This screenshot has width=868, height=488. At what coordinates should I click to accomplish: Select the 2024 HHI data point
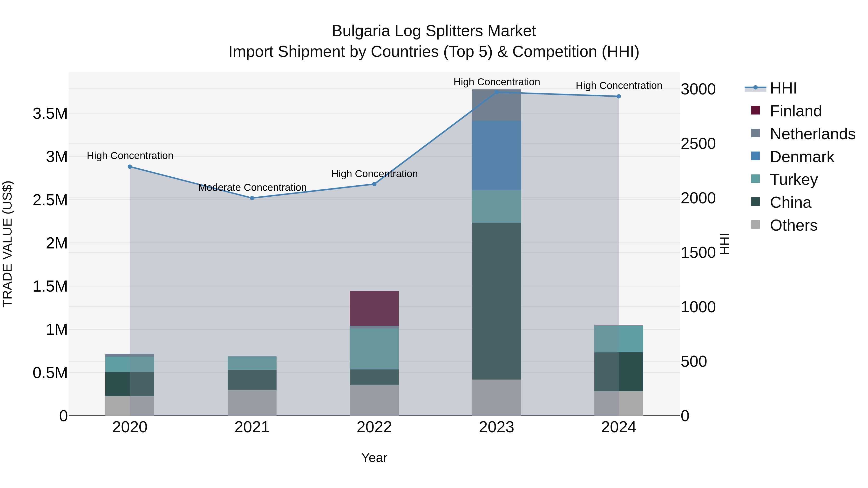pyautogui.click(x=619, y=96)
